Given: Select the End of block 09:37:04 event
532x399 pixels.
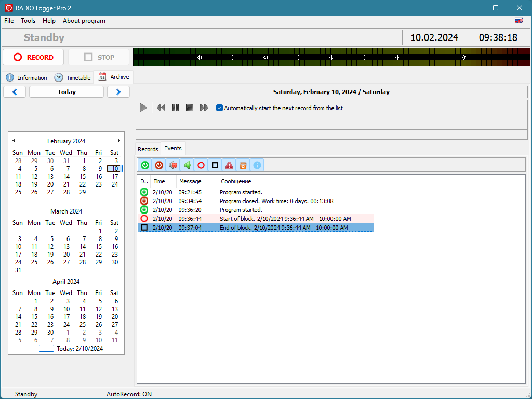Looking at the screenshot, I should [256, 228].
